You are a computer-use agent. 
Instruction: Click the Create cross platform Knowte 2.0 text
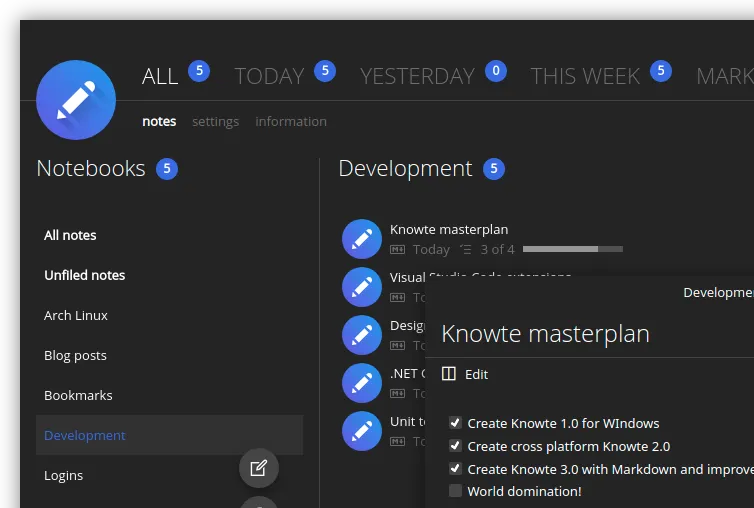tap(568, 446)
